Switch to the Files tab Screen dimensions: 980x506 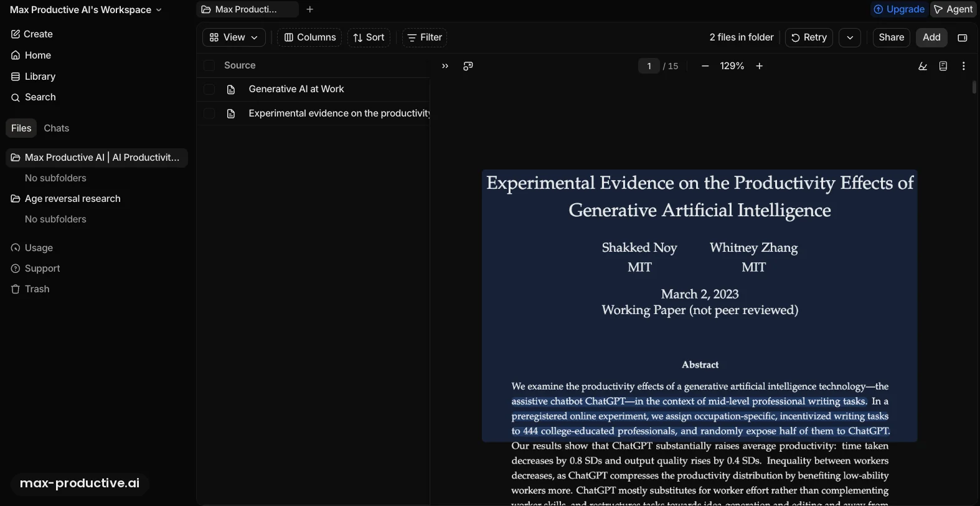point(21,128)
